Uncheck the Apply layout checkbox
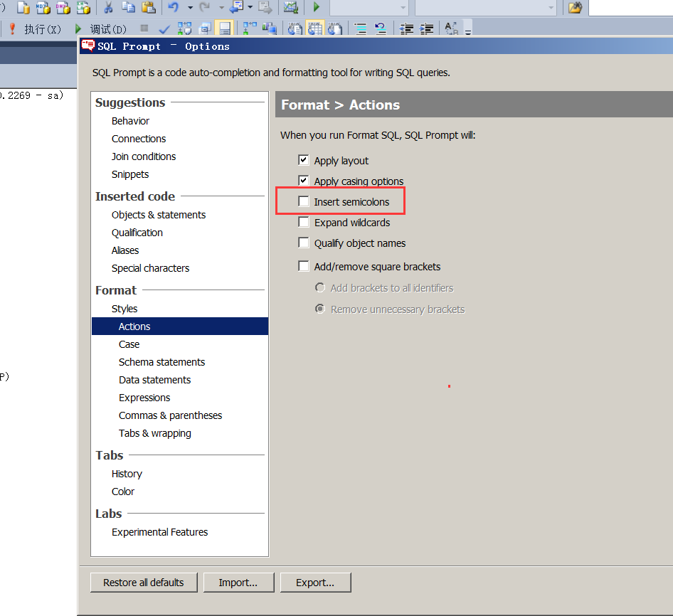Viewport: 673px width, 616px height. coord(304,160)
